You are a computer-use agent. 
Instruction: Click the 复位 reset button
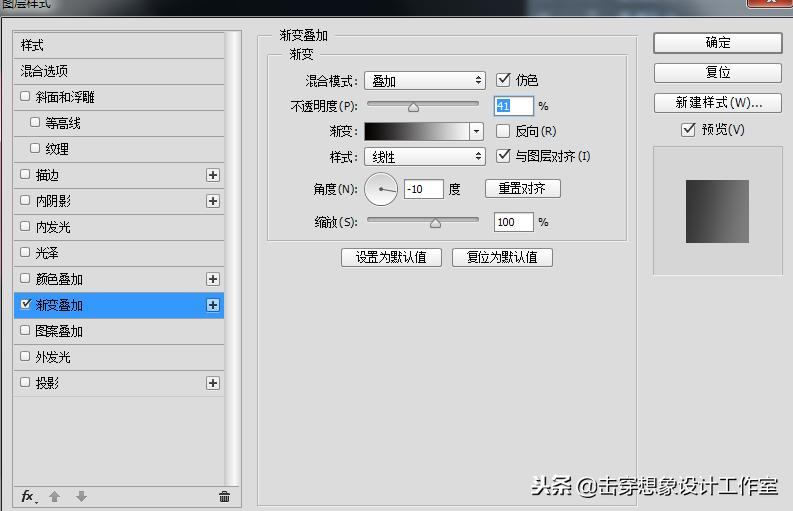point(718,73)
